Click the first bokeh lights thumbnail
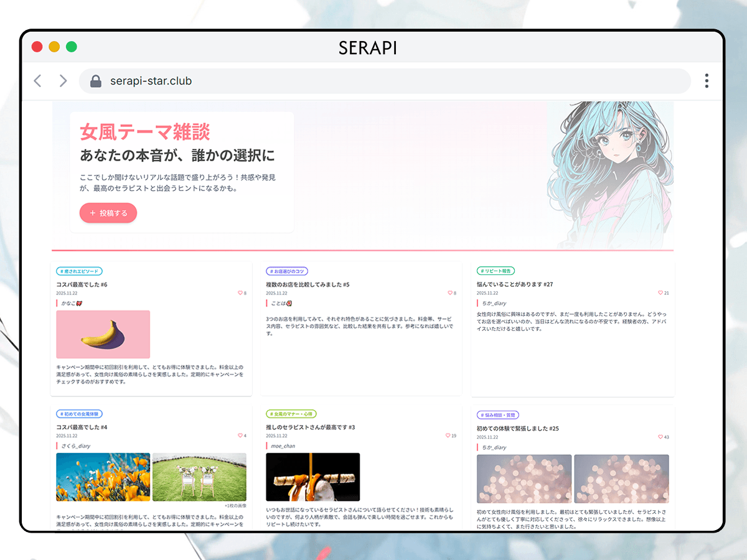 [x=524, y=478]
